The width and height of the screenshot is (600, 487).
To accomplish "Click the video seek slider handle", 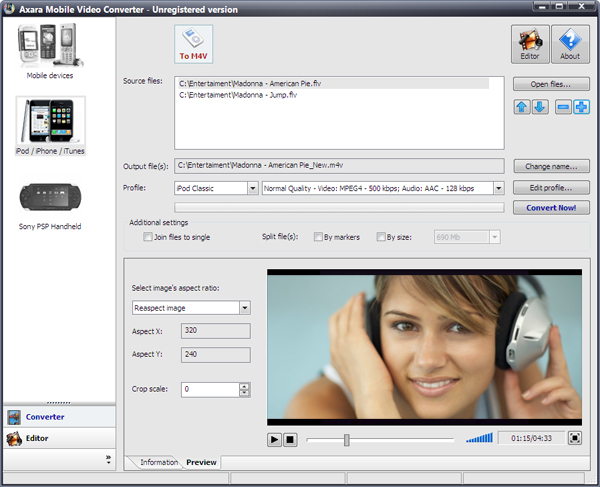I will click(346, 439).
